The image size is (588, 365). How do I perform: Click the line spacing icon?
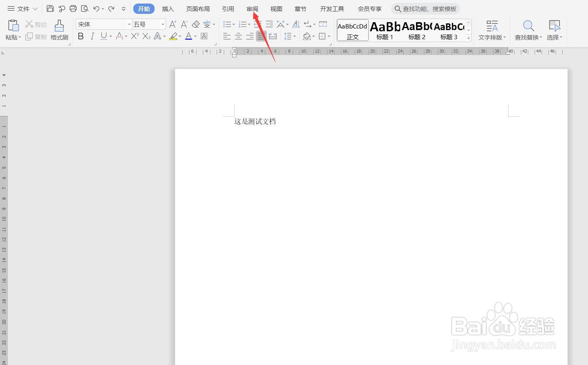pyautogui.click(x=287, y=36)
